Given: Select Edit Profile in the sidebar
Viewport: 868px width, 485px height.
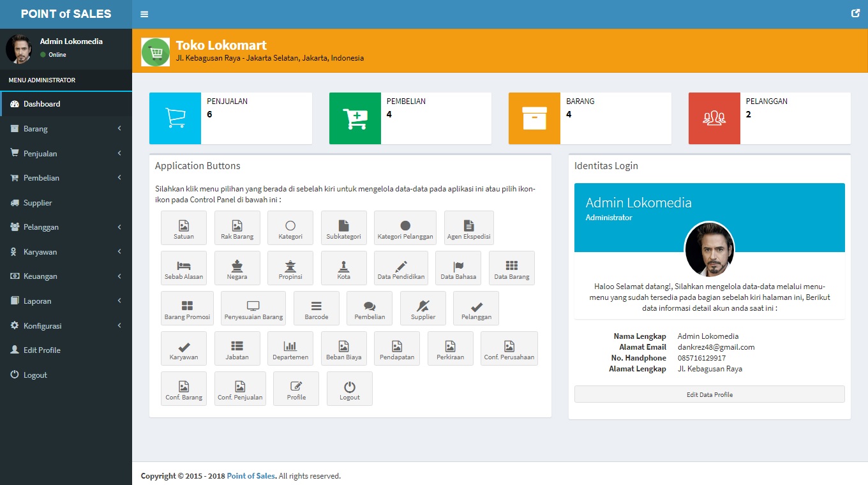Looking at the screenshot, I should (41, 350).
